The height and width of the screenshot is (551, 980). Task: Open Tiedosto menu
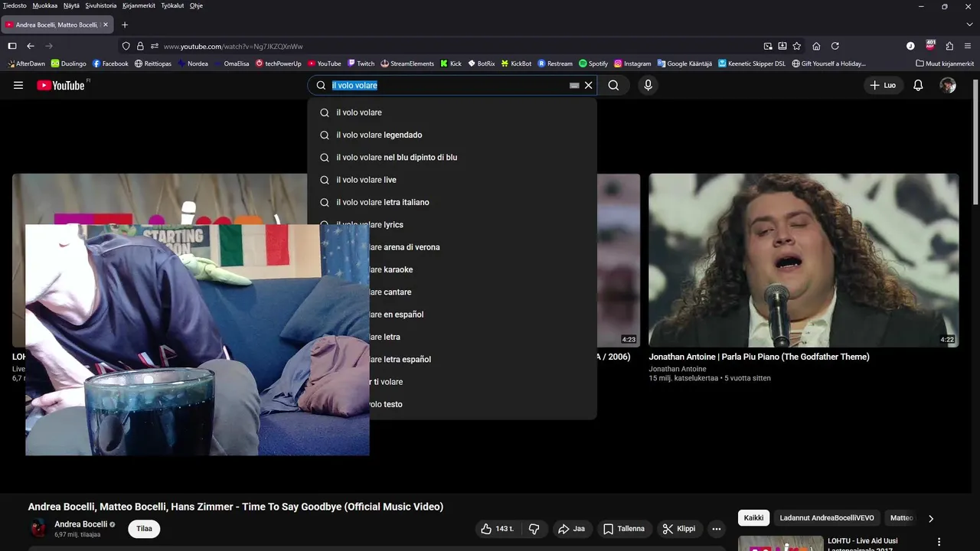tap(15, 5)
